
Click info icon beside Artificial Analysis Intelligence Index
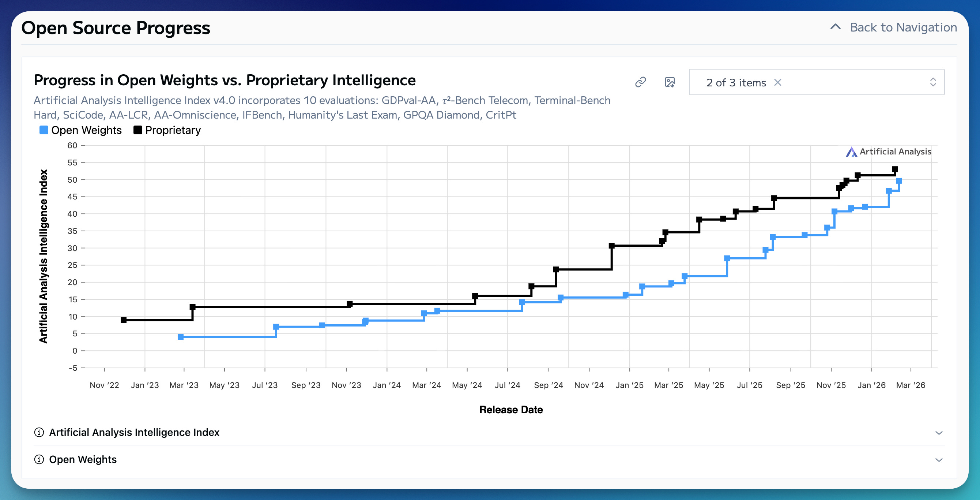pyautogui.click(x=39, y=432)
